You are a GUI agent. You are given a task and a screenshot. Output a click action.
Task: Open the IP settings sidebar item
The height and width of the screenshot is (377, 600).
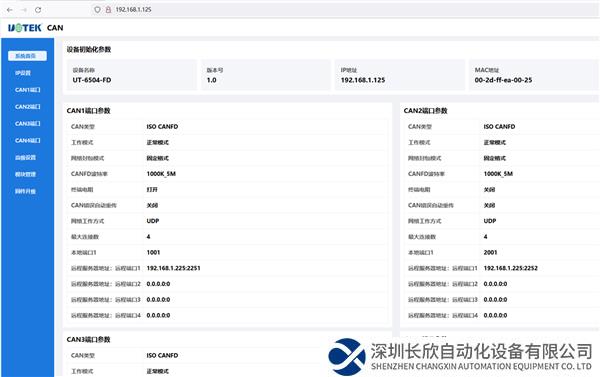(x=23, y=73)
